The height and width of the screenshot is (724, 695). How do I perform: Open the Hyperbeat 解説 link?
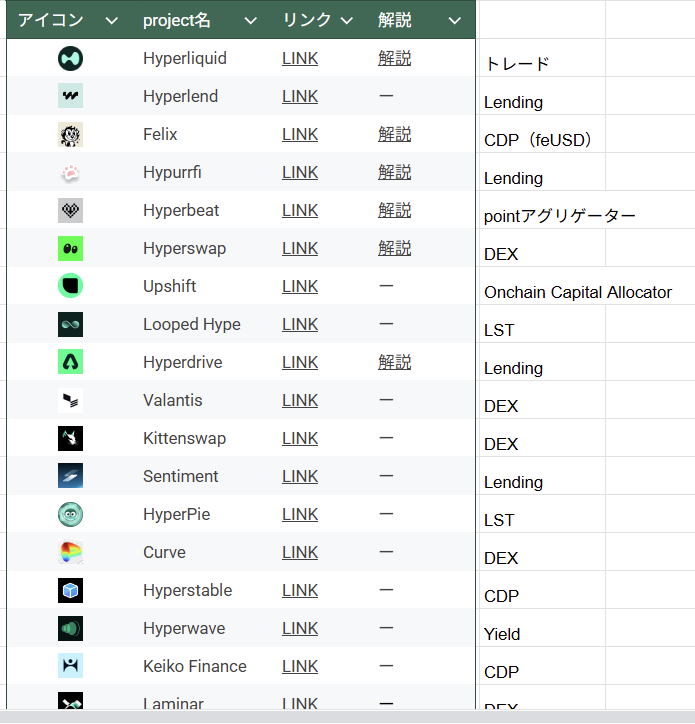394,210
